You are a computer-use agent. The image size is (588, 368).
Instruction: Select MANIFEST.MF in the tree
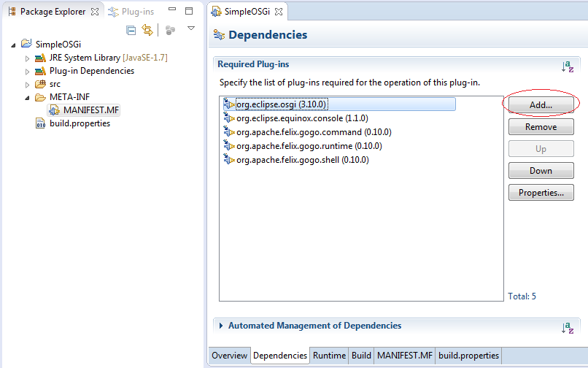click(91, 110)
